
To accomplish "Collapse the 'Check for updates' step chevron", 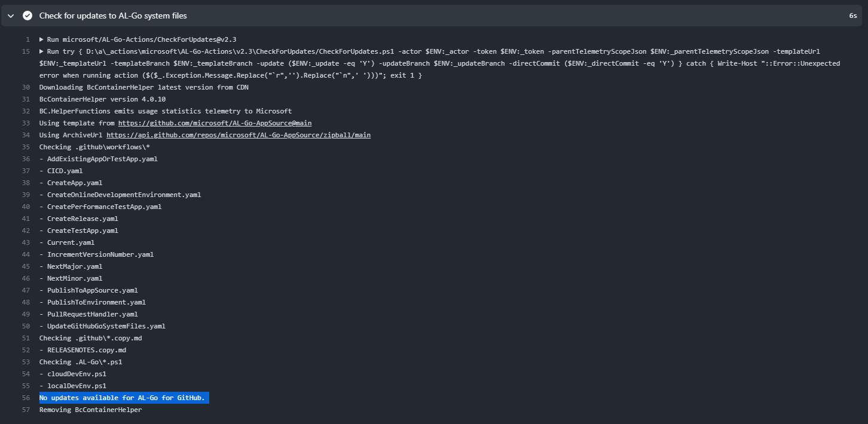I will (x=10, y=15).
